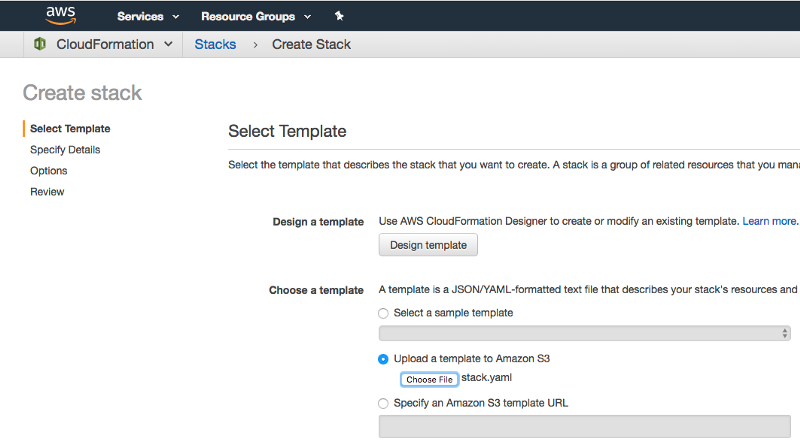Click the Choose File button
Viewport: 800px width, 447px height.
click(429, 379)
